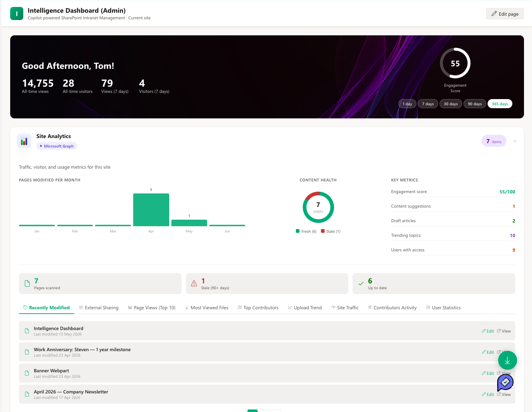Click the 28 All-time visitors stat

click(78, 86)
